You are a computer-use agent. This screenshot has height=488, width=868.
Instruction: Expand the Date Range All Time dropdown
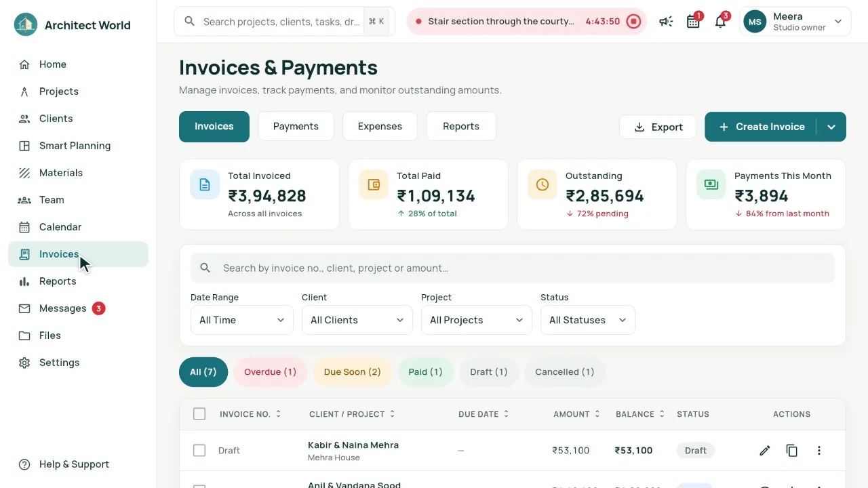(242, 320)
